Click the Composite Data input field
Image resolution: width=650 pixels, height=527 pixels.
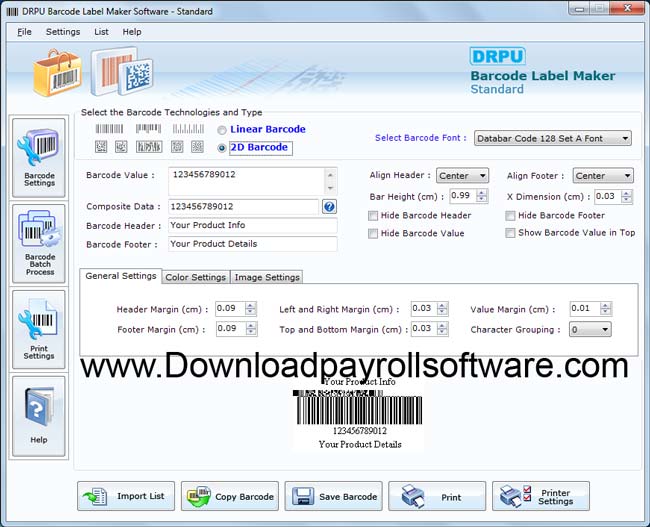(243, 206)
